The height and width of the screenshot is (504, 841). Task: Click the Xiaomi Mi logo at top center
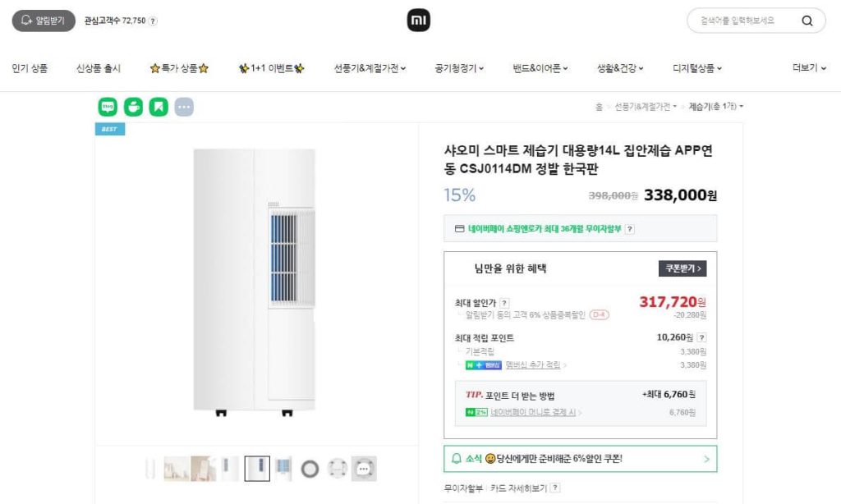click(418, 20)
